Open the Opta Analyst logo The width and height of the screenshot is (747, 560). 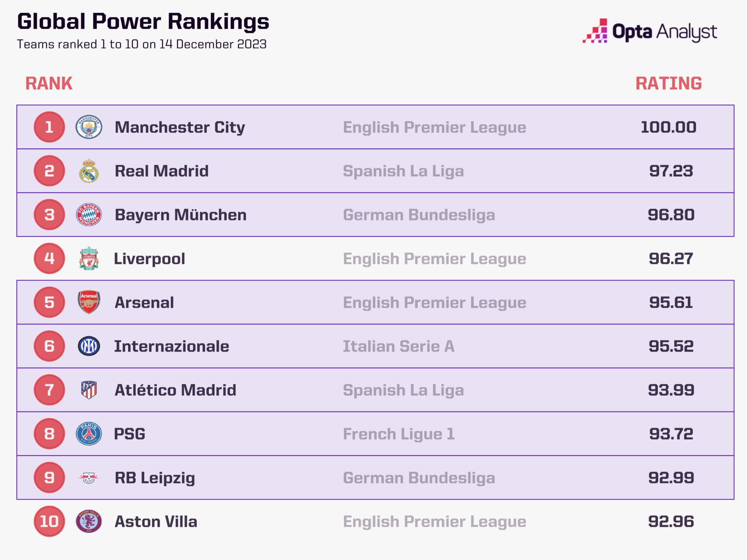tap(650, 31)
